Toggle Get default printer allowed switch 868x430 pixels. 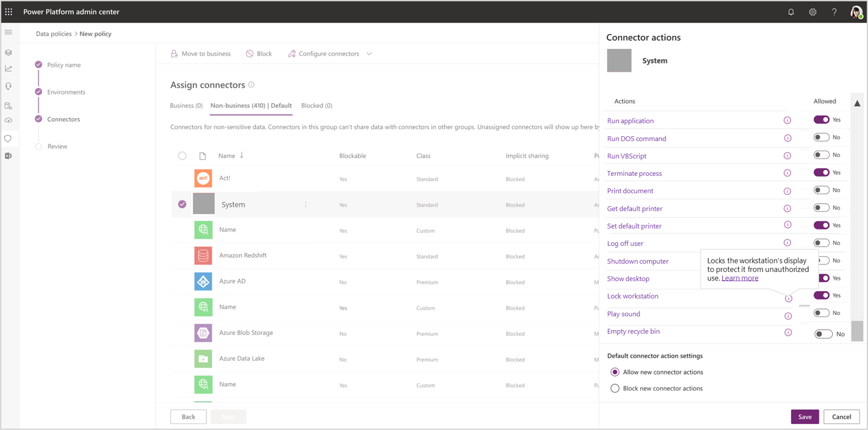[821, 207]
